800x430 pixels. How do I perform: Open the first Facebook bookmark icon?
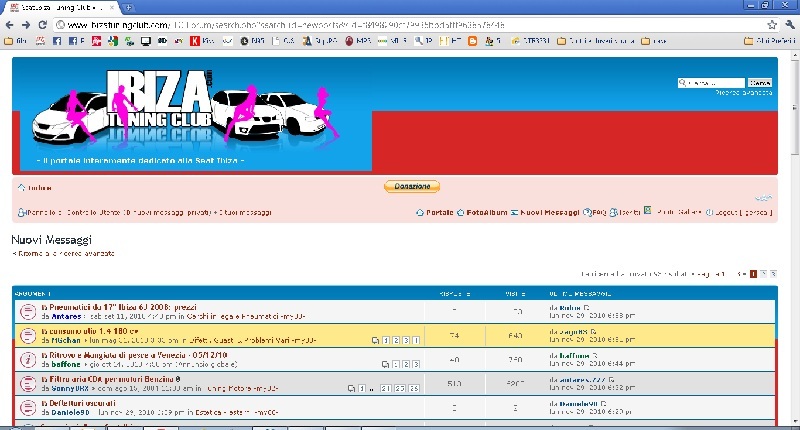coord(57,41)
